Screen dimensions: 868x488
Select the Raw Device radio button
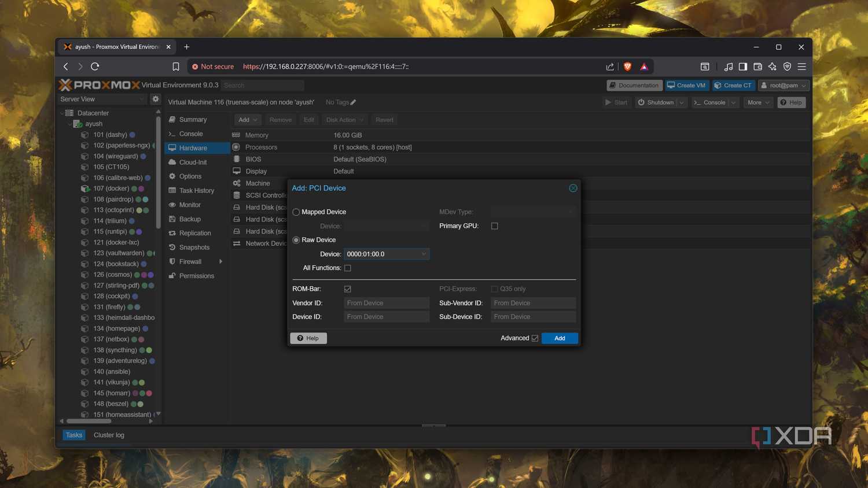[x=296, y=240]
